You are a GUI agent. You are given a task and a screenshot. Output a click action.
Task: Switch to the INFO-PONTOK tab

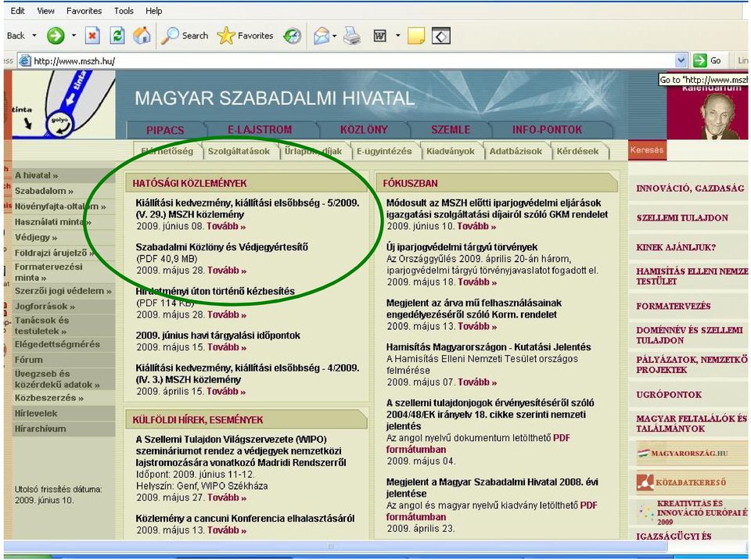click(547, 129)
